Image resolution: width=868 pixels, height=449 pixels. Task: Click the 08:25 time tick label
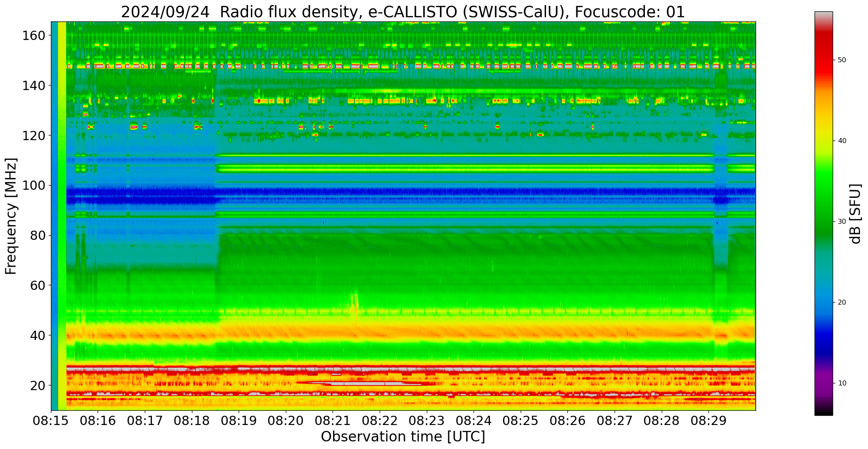(521, 421)
